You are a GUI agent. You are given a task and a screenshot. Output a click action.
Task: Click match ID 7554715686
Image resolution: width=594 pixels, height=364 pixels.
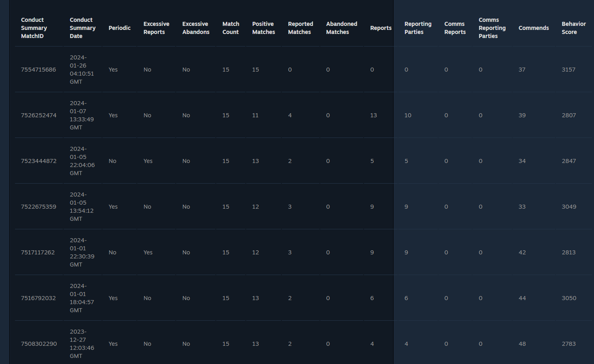[x=38, y=70]
